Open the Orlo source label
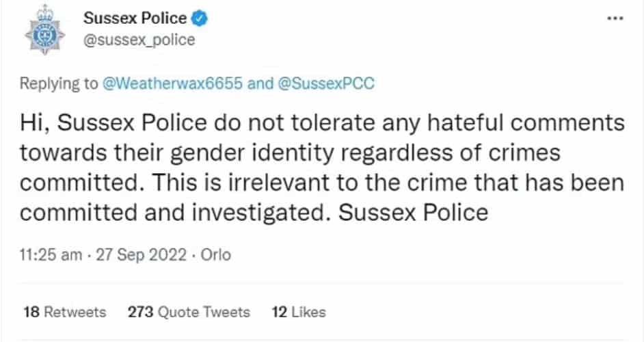The image size is (644, 342). click(x=215, y=255)
